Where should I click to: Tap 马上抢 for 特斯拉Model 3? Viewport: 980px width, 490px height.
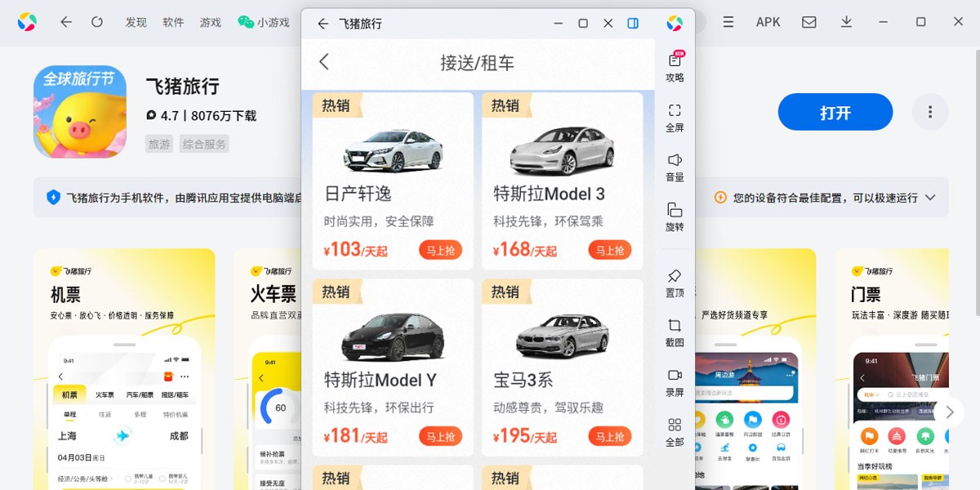coord(609,251)
